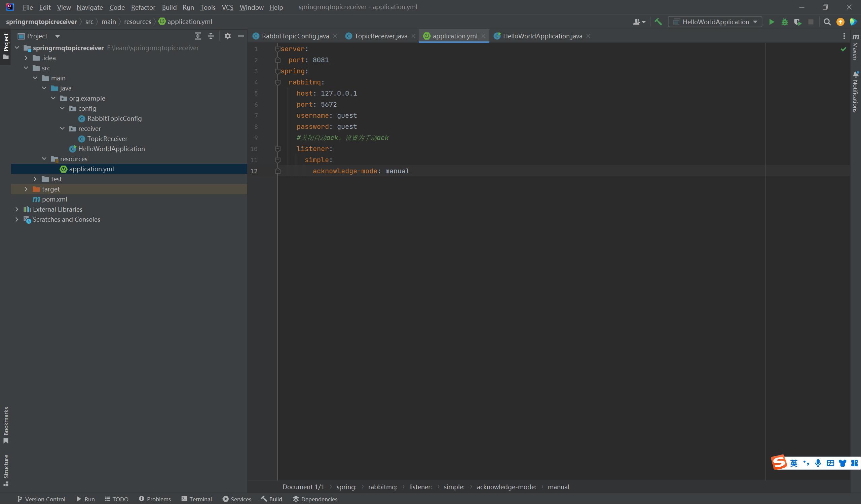Open Search Everywhere magnifier icon
This screenshot has width=861, height=504.
pyautogui.click(x=827, y=22)
